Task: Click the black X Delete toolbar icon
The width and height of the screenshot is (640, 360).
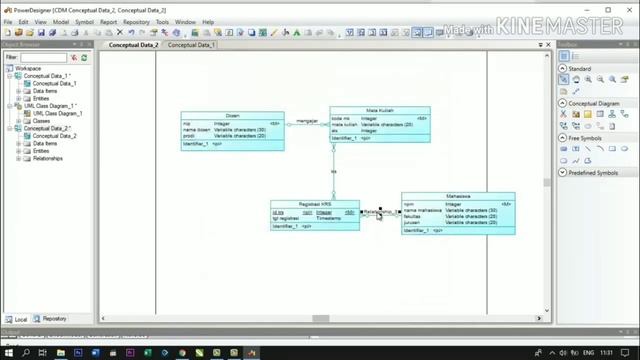Action: click(120, 32)
